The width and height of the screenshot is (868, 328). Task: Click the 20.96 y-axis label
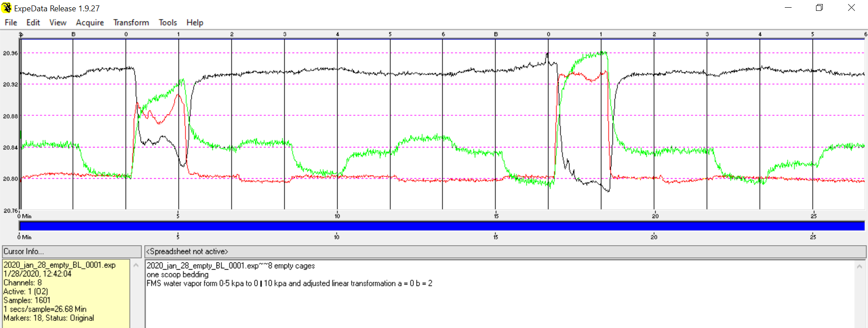pos(10,53)
